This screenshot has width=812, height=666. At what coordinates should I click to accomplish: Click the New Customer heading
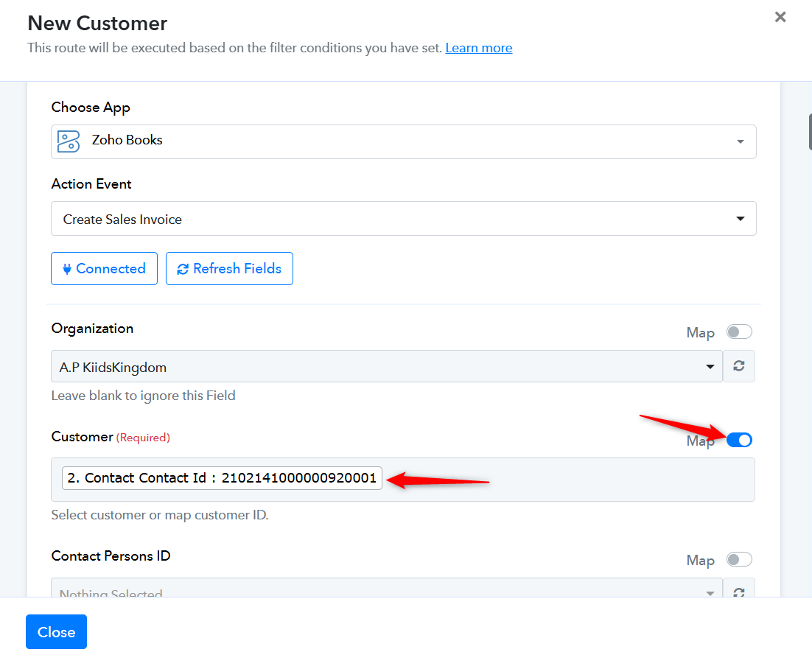tap(97, 24)
